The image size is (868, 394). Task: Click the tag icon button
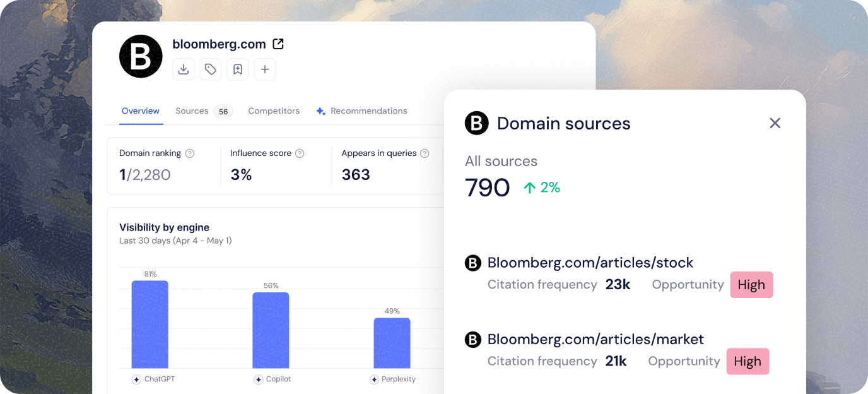coord(211,69)
